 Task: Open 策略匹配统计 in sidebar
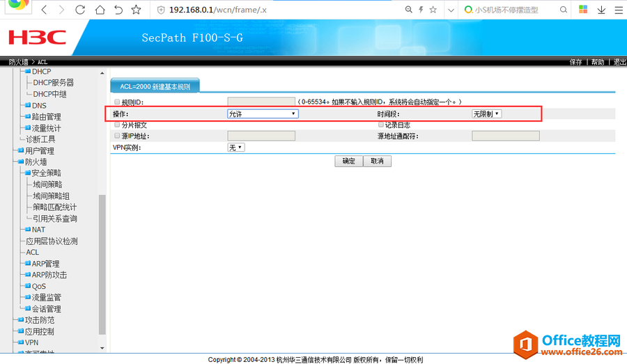pos(55,207)
